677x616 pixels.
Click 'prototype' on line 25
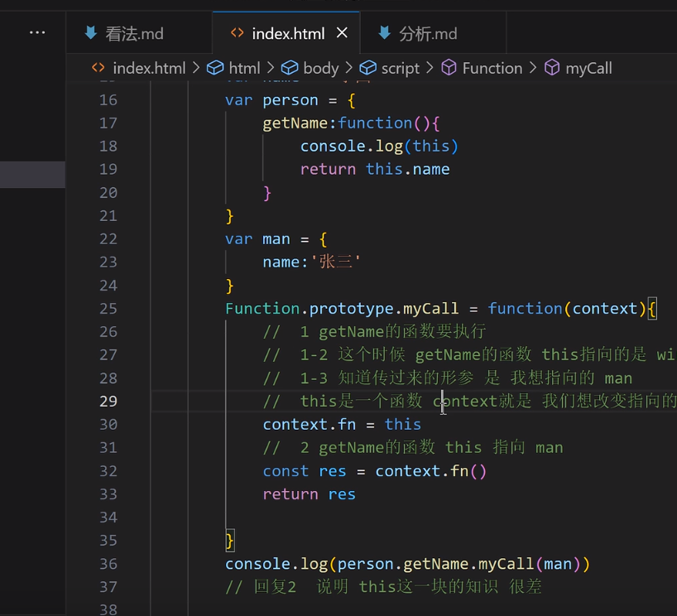(x=352, y=309)
